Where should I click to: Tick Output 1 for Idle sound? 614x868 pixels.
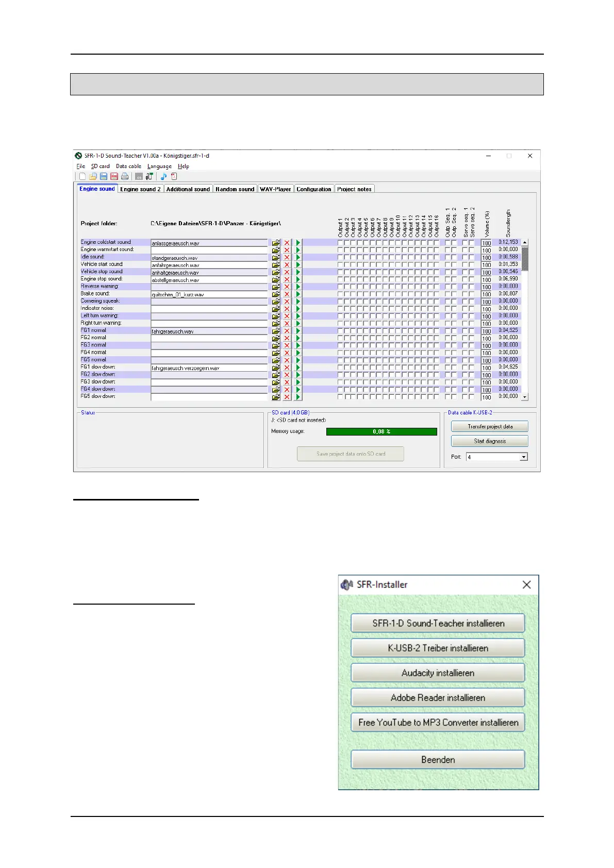tap(340, 257)
